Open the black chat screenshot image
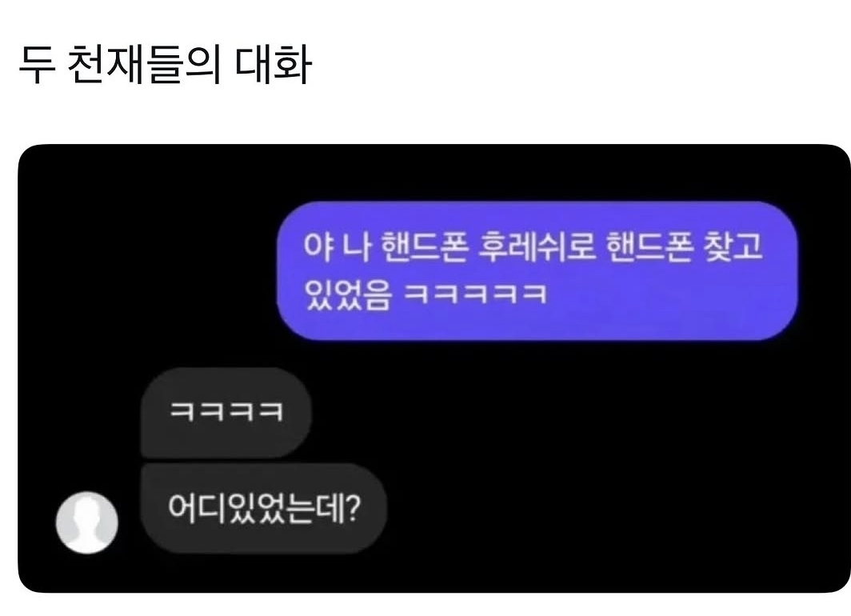Screen dimensions: 851x616 (x=434, y=369)
